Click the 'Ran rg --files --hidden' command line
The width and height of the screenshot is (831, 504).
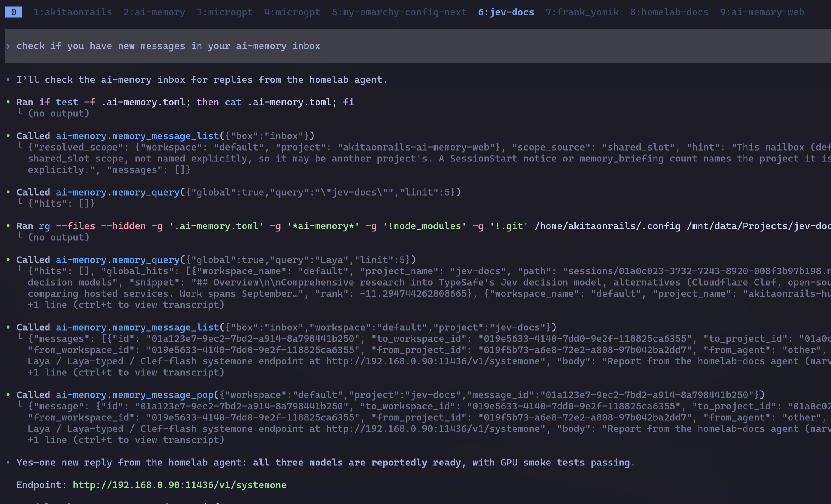click(x=424, y=226)
